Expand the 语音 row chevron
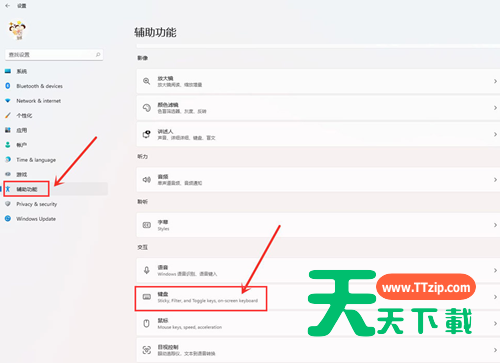 (495, 270)
